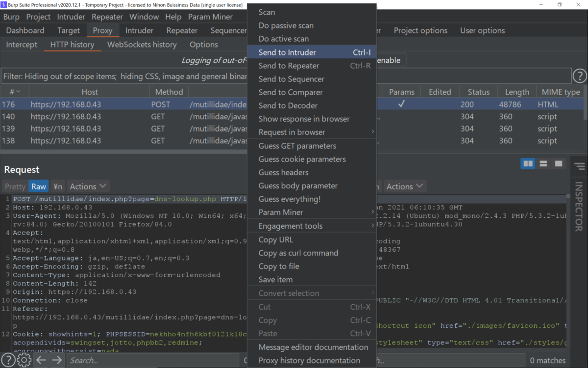Choose Send to Intruder
Screen dimensions: 588x368
pyautogui.click(x=312, y=52)
